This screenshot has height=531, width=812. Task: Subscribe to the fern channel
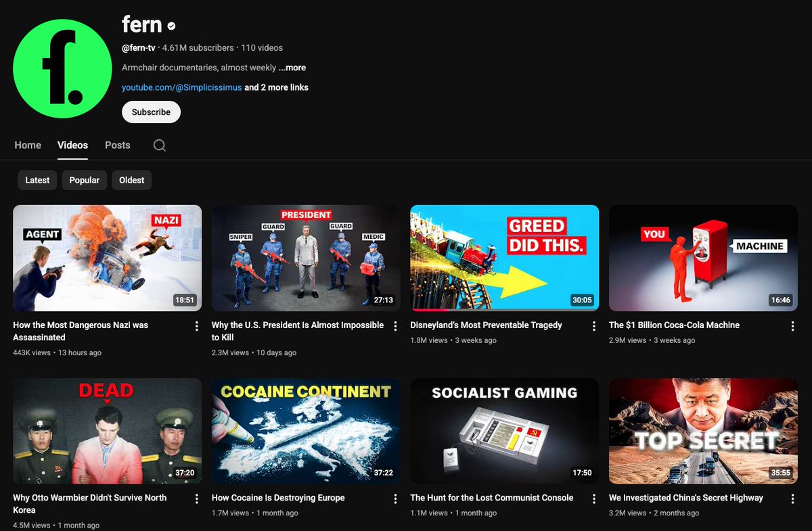(151, 112)
